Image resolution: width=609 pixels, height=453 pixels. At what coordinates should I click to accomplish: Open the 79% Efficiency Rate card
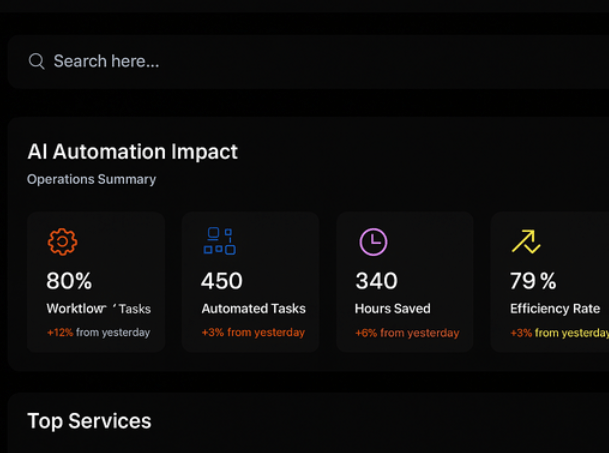click(550, 282)
